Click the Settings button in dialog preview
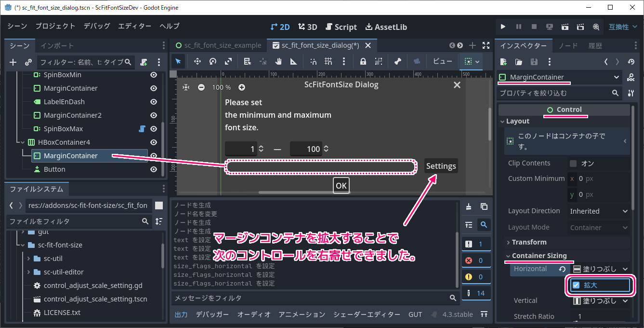Screen dimensions: 644x328 click(441, 166)
